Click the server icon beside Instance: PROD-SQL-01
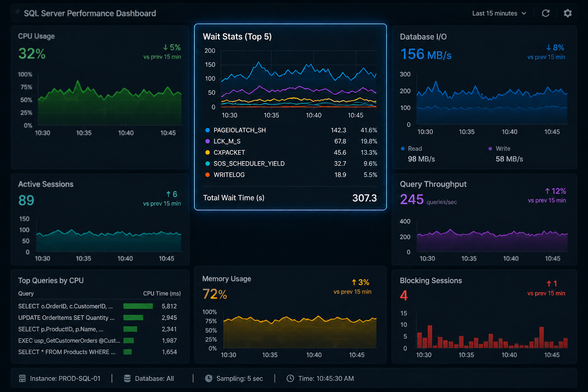Image resolution: width=588 pixels, height=392 pixels. point(23,379)
